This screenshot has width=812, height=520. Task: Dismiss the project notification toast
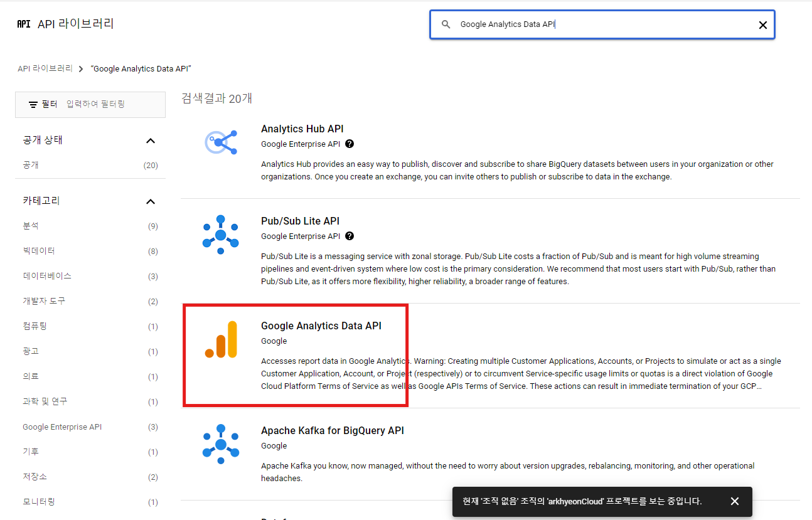coord(735,501)
